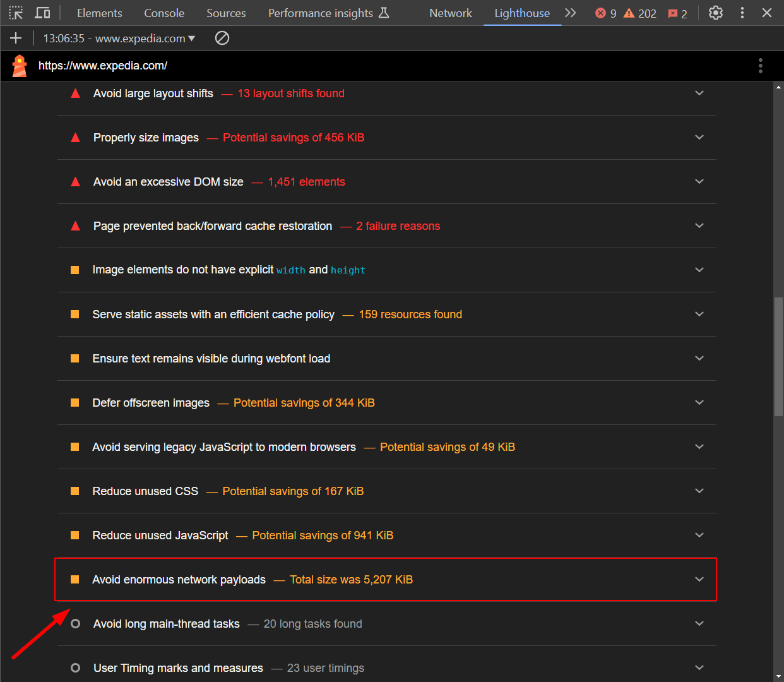Expand Avoid an excessive DOM size chevron
The width and height of the screenshot is (784, 682).
coord(699,182)
